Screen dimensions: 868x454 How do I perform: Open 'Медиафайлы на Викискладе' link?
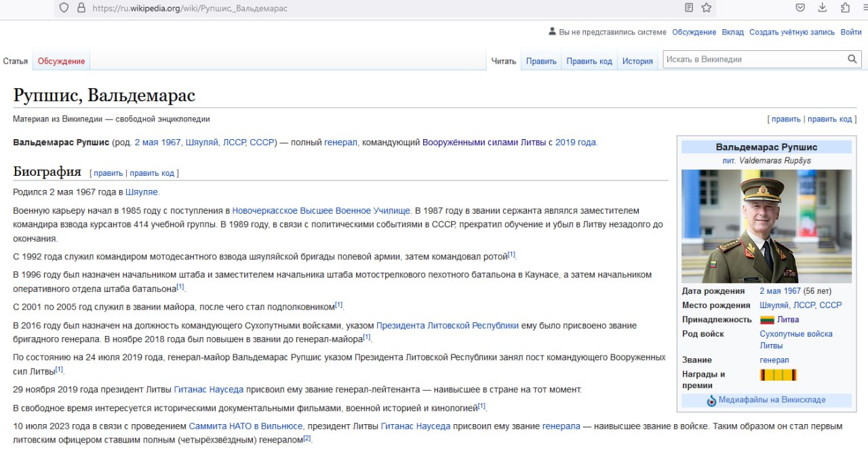772,400
